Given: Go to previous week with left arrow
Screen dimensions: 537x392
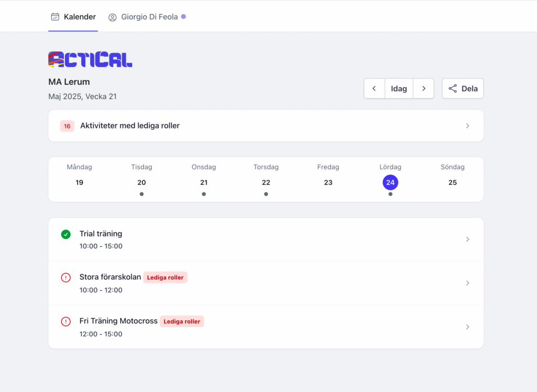Looking at the screenshot, I should 374,89.
